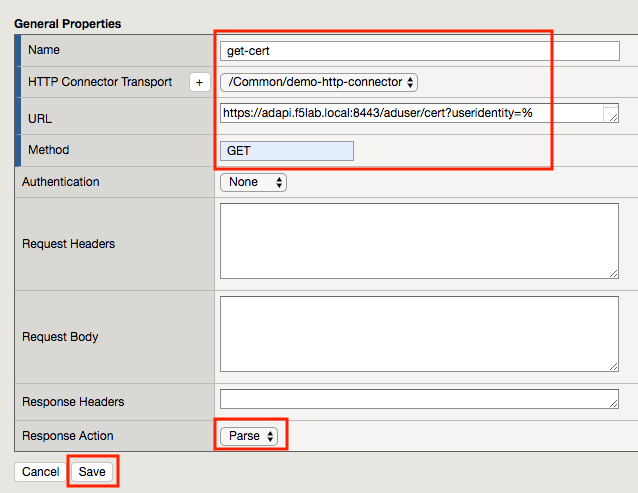The height and width of the screenshot is (493, 638).
Task: Click inside the Response Headers field
Action: (x=419, y=399)
